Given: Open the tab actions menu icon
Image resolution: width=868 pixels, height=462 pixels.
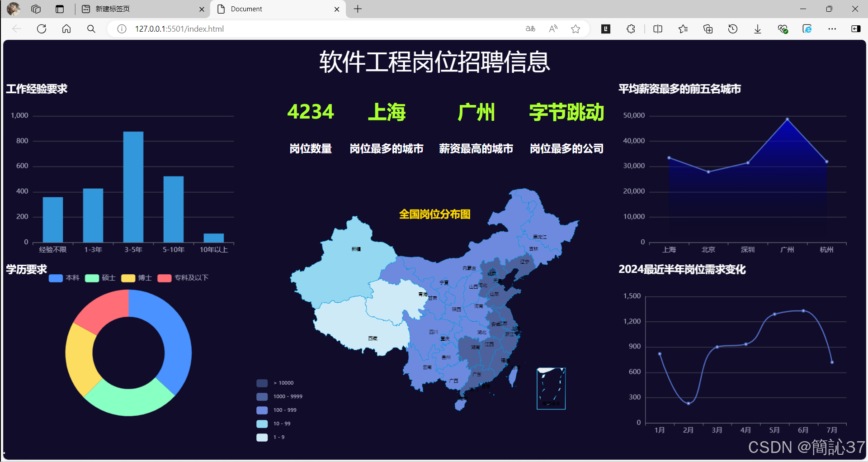Looking at the screenshot, I should coord(60,9).
